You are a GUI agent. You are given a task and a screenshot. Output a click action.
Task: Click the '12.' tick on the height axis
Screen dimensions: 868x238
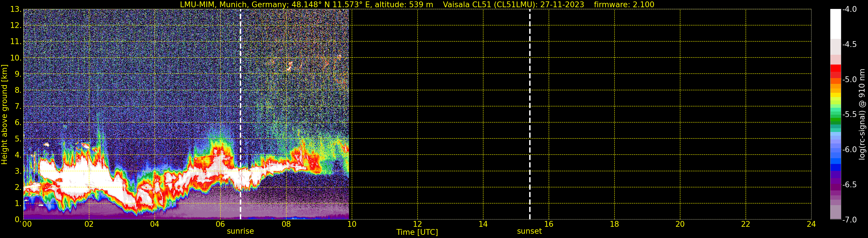click(x=16, y=26)
